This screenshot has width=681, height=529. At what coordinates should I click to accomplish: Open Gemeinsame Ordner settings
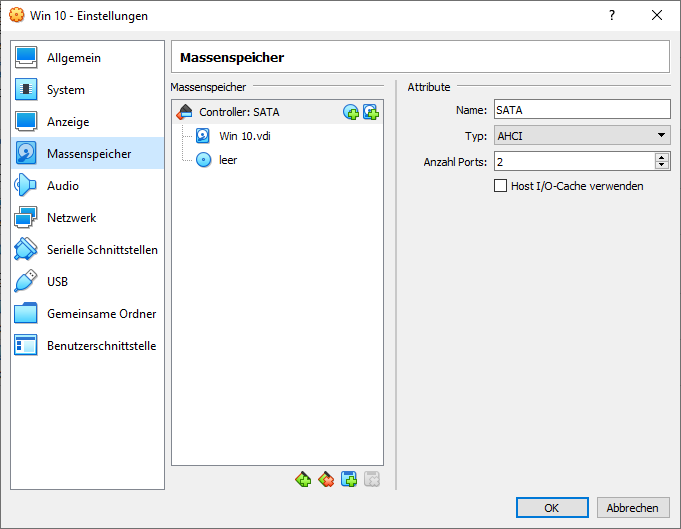tap(87, 314)
